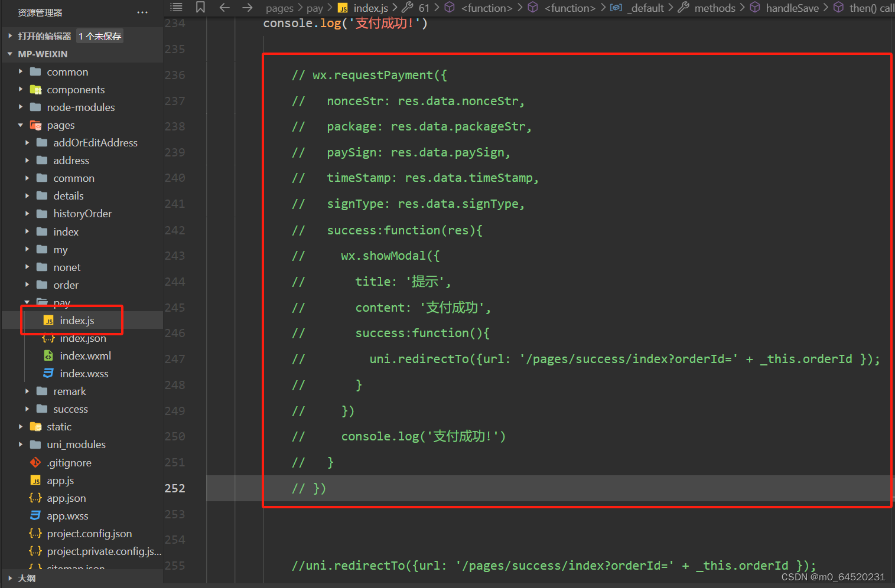This screenshot has height=588, width=895.
Task: Click the static folder icon
Action: point(35,427)
